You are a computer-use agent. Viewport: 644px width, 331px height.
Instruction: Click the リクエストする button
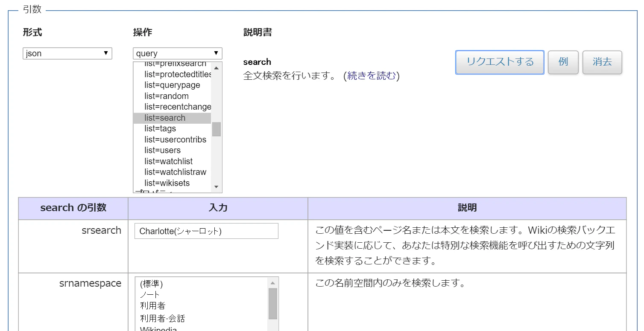point(500,62)
